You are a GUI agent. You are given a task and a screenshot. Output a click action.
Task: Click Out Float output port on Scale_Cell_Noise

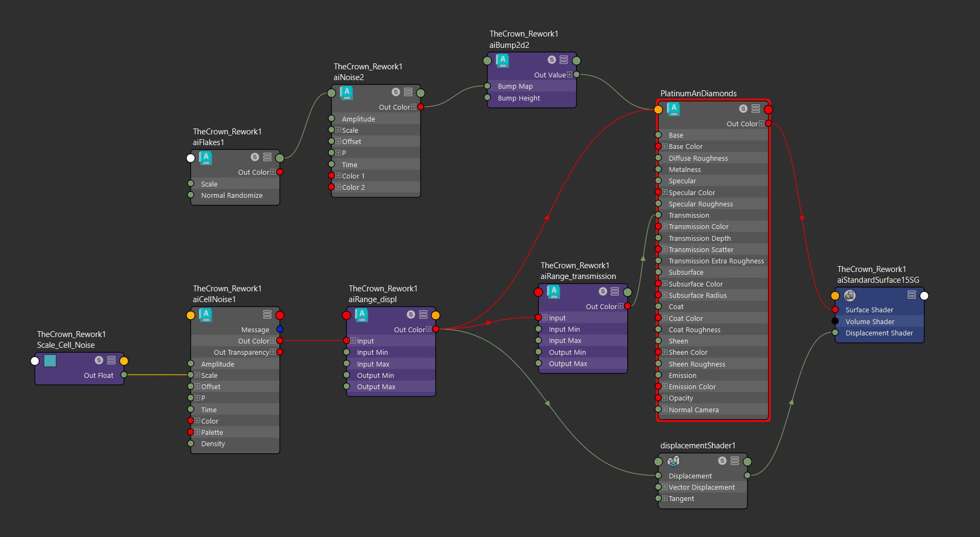pyautogui.click(x=124, y=375)
